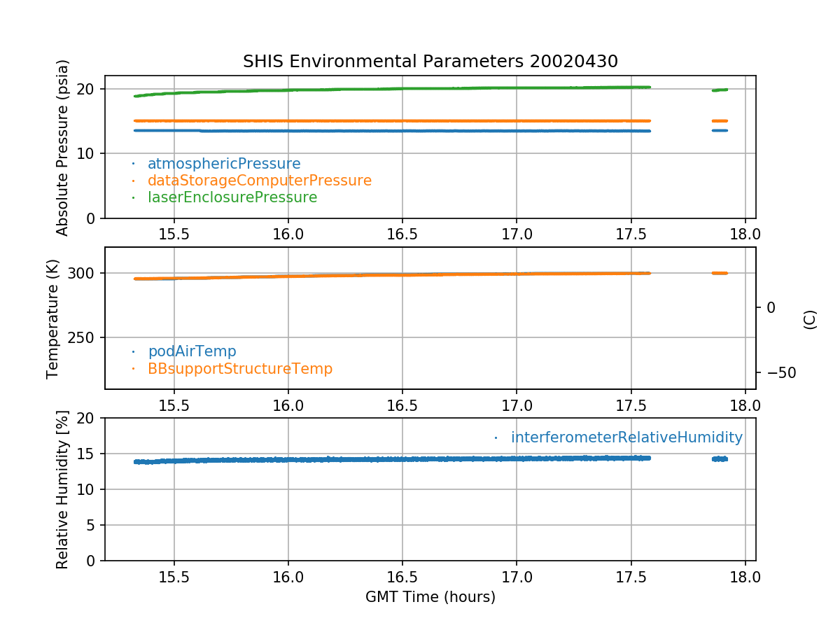Click the Absolute Pressure (psia) axis label
840x630 pixels.
(63, 147)
